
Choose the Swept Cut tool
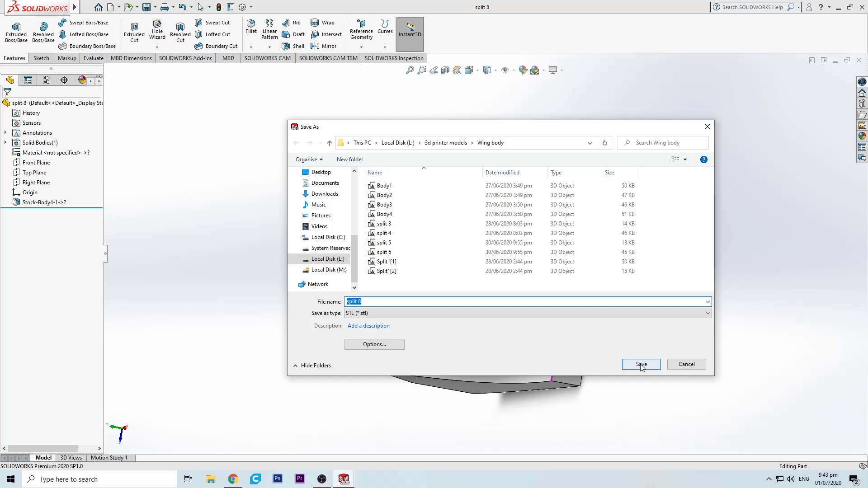click(212, 23)
